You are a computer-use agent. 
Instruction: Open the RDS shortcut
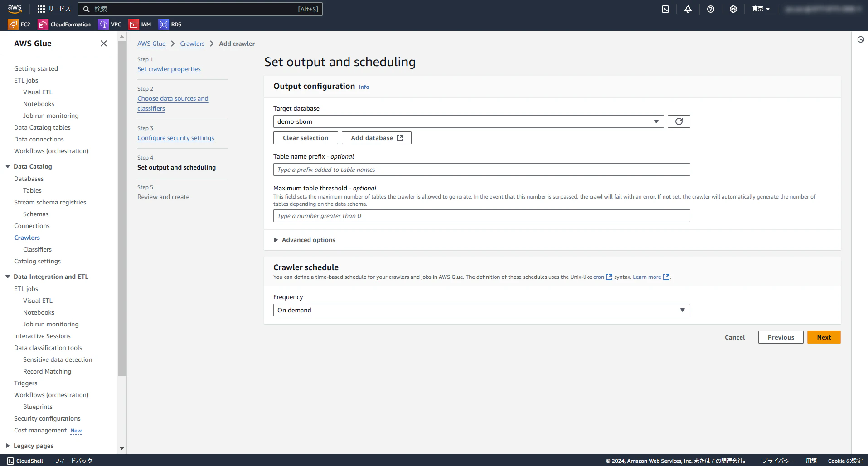pos(170,24)
